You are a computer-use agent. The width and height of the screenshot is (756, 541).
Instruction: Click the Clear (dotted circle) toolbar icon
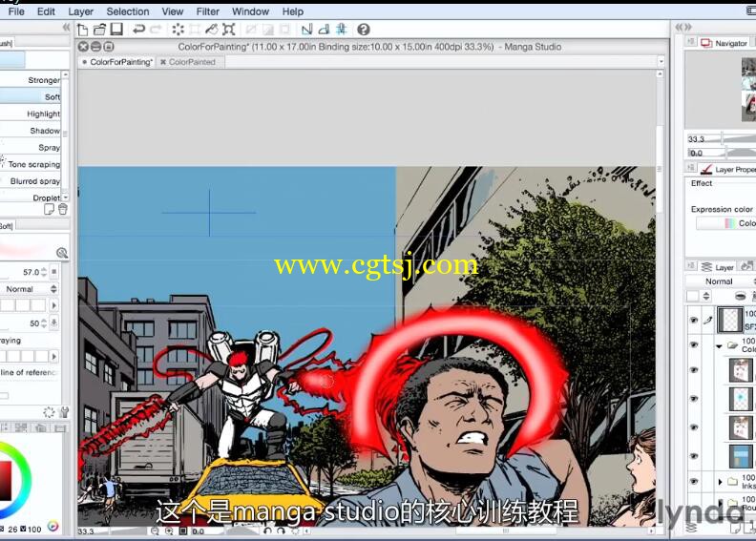click(178, 30)
